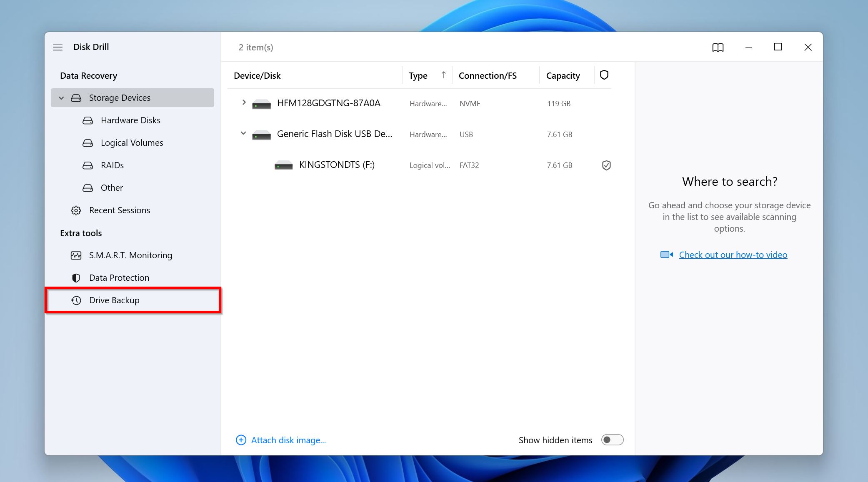
Task: Open the help book icon
Action: pyautogui.click(x=718, y=47)
